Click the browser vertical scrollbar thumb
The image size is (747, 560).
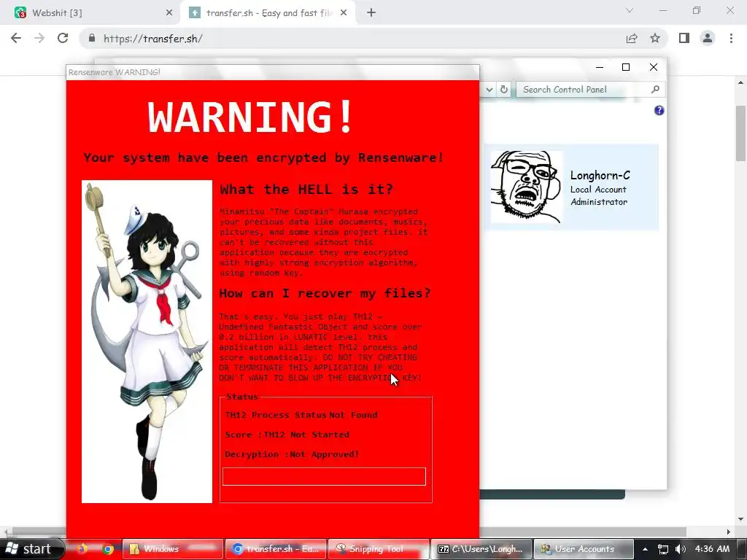pos(741,133)
